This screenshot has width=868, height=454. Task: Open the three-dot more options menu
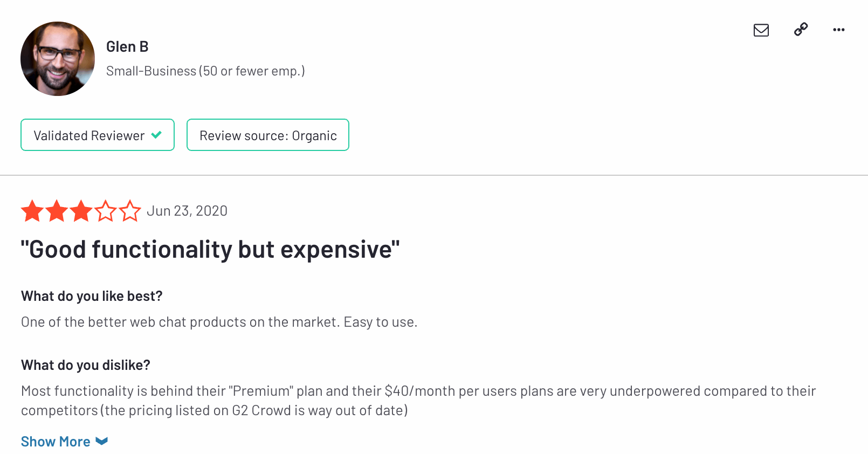[x=838, y=30]
